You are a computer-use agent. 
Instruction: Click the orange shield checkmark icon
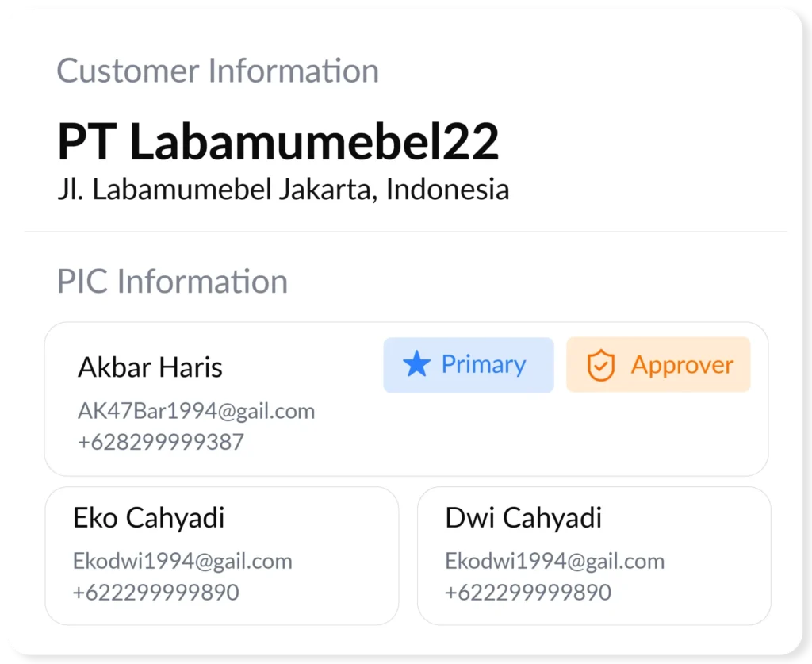pyautogui.click(x=601, y=365)
